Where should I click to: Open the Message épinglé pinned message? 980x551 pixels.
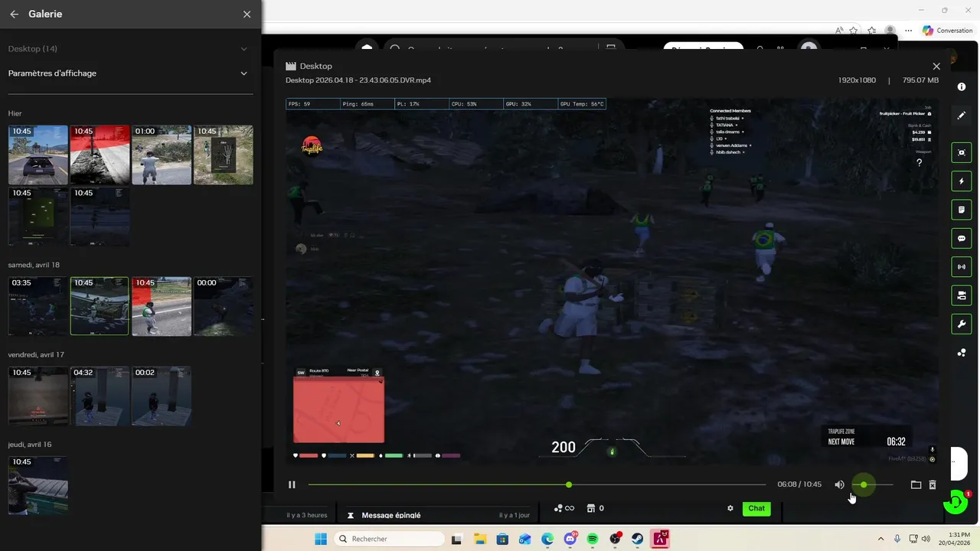[x=391, y=515]
